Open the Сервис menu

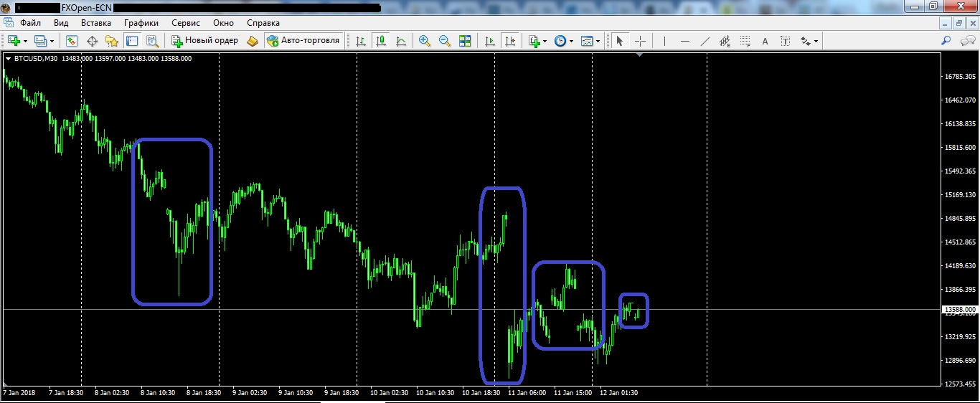186,23
